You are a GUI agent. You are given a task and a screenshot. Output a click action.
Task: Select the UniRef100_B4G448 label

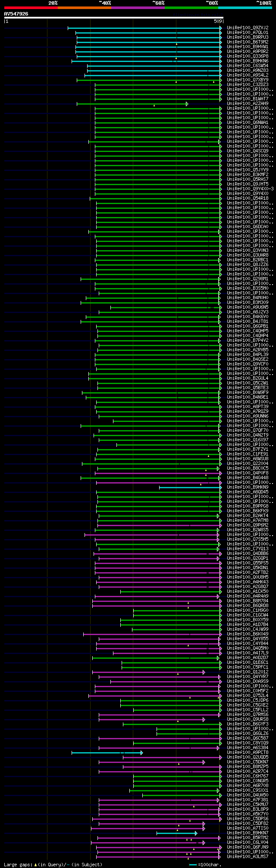click(x=248, y=478)
